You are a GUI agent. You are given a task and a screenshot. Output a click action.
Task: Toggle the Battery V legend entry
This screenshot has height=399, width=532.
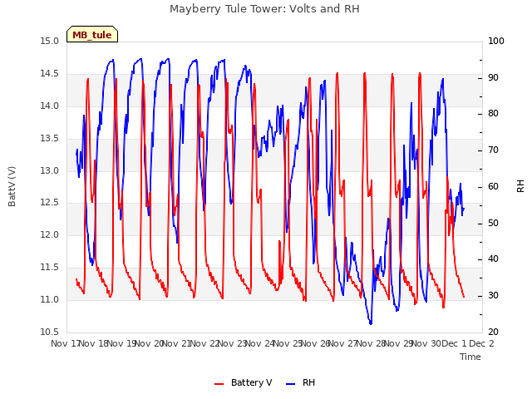(243, 382)
